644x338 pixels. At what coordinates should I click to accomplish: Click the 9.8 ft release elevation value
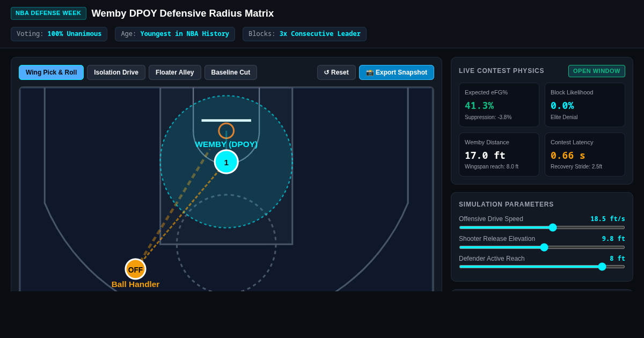click(613, 239)
